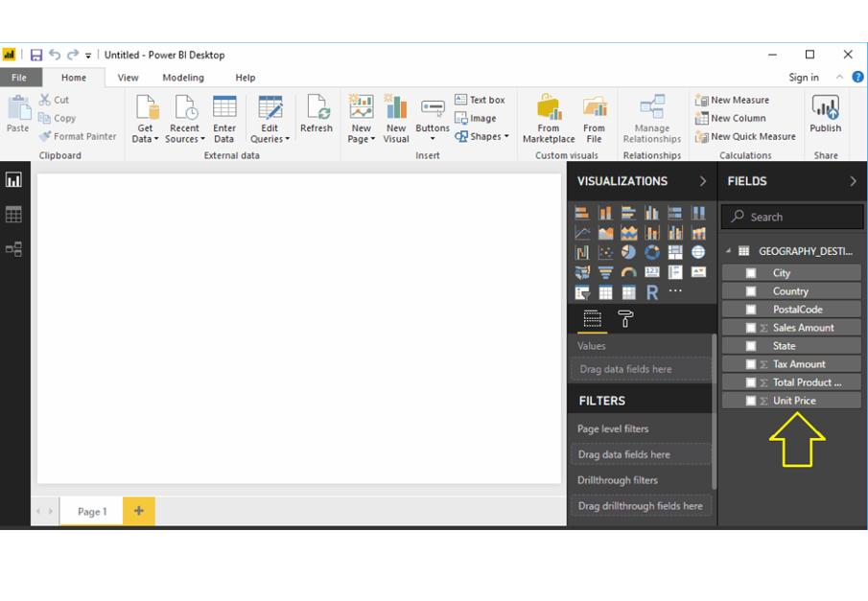Select the area chart visualization
This screenshot has width=868, height=601.
click(605, 233)
